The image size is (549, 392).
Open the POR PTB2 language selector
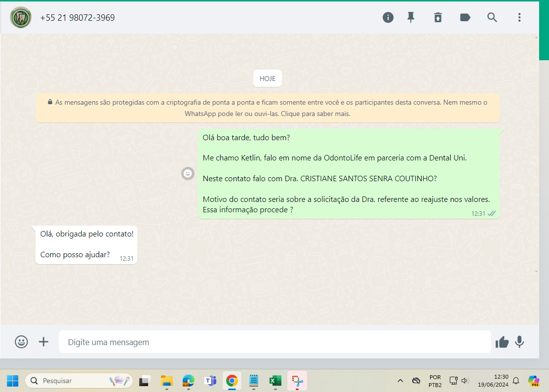[x=435, y=381]
